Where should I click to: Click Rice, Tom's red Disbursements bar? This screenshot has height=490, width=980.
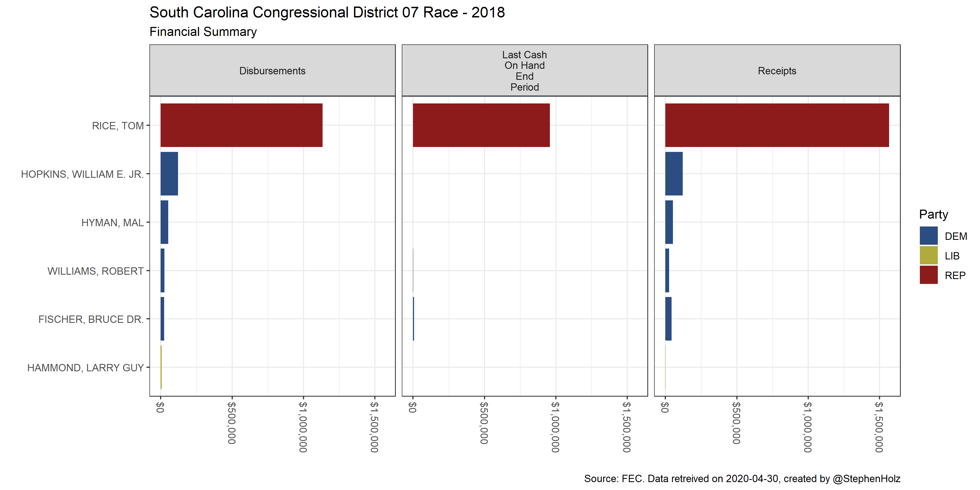(241, 125)
